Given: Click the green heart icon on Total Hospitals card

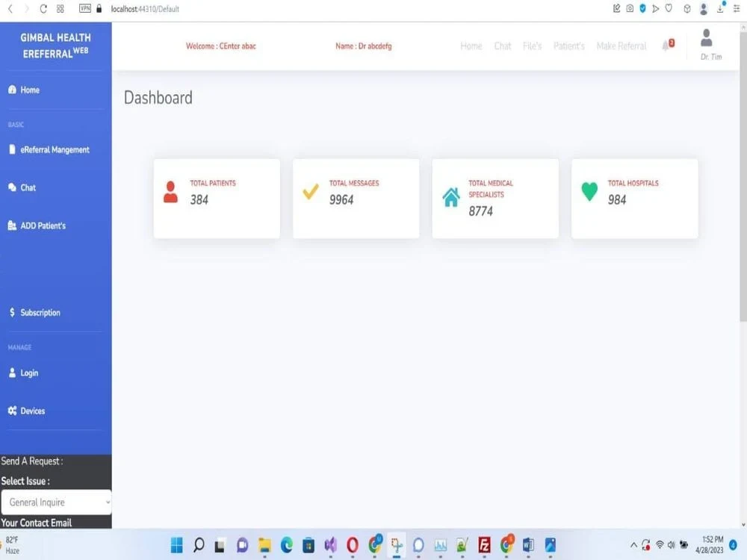Looking at the screenshot, I should 589,192.
